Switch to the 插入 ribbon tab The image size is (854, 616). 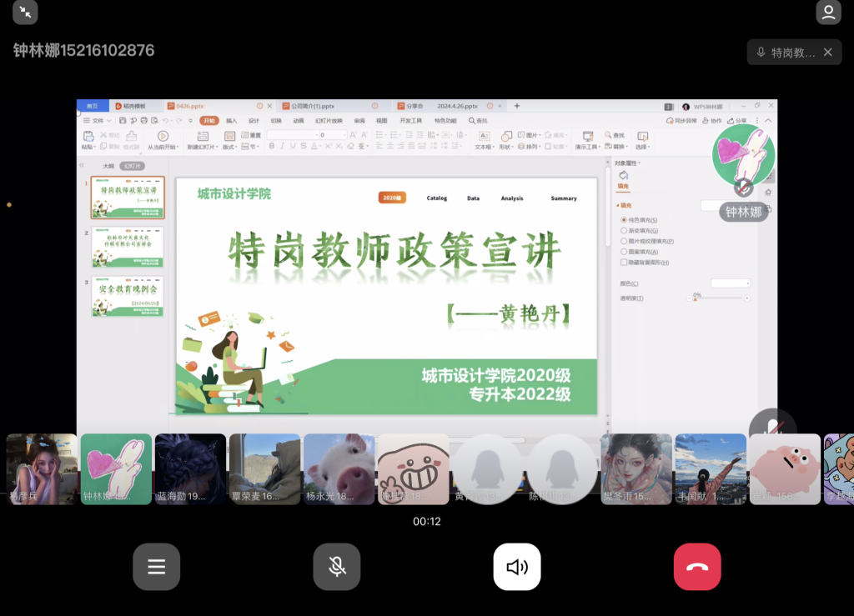(x=232, y=121)
